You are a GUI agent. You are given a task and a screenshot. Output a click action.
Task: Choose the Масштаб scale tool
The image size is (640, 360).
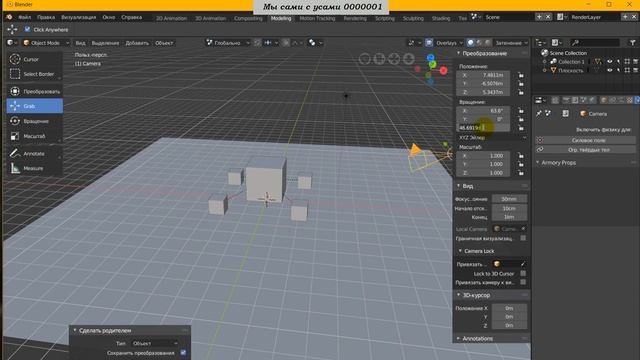point(34,136)
